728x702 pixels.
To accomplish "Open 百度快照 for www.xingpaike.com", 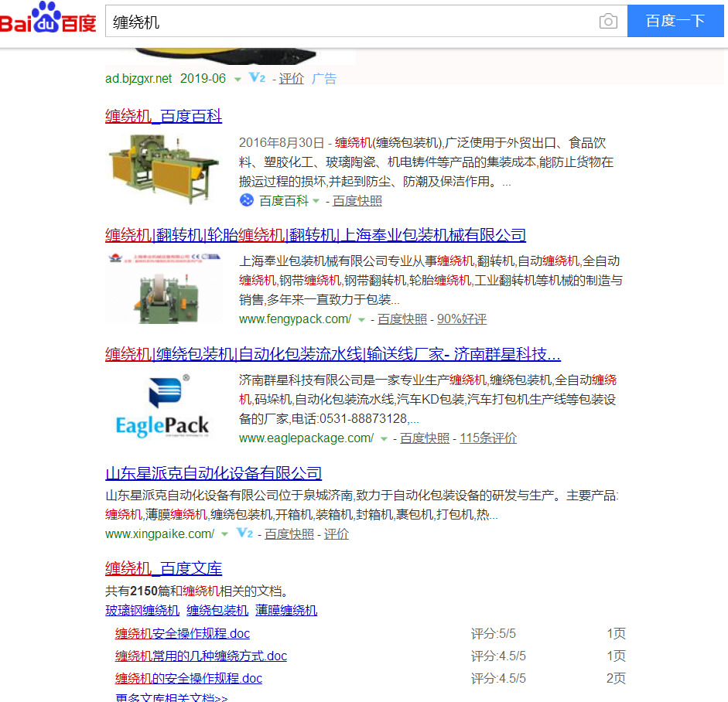I will click(289, 534).
